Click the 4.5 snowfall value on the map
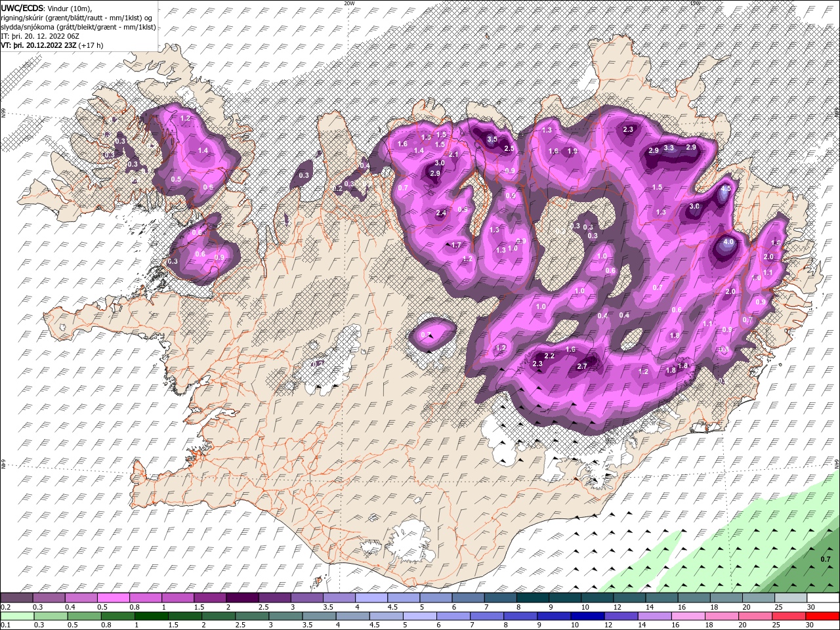Screen dimensions: 840x630 [725, 188]
